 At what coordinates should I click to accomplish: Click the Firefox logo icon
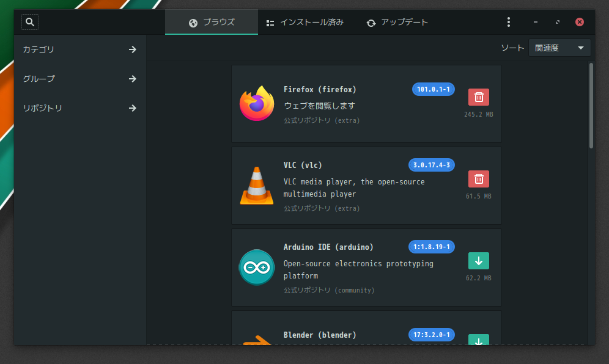pyautogui.click(x=257, y=103)
